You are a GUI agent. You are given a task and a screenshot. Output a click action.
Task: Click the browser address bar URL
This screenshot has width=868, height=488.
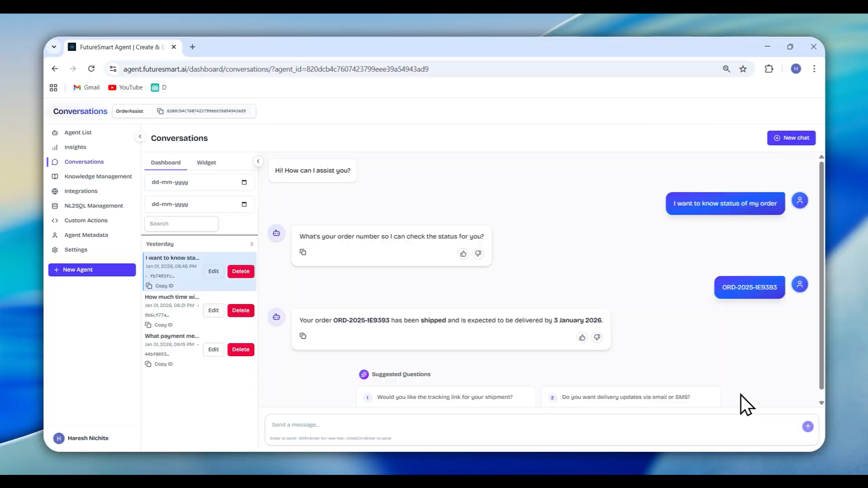click(x=276, y=69)
